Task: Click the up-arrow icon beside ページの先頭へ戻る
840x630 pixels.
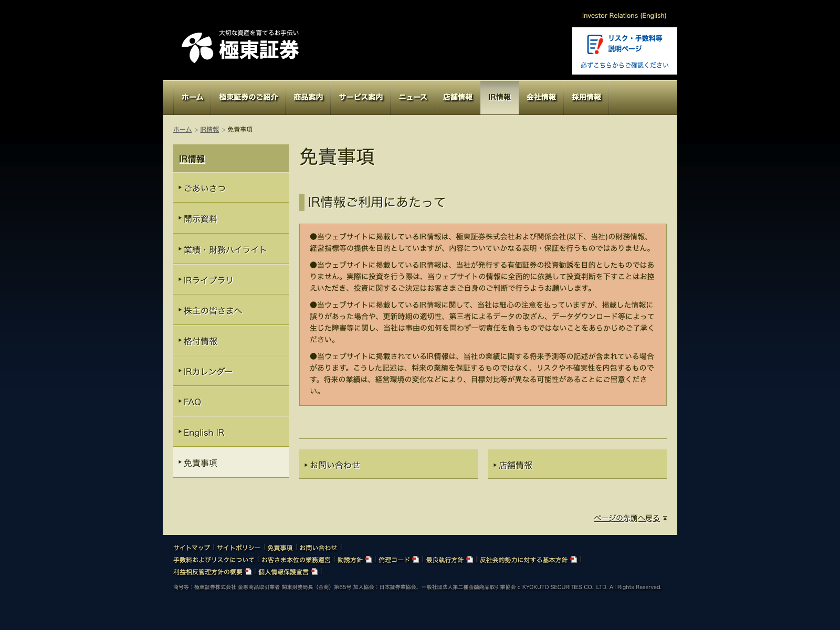Action: [665, 518]
